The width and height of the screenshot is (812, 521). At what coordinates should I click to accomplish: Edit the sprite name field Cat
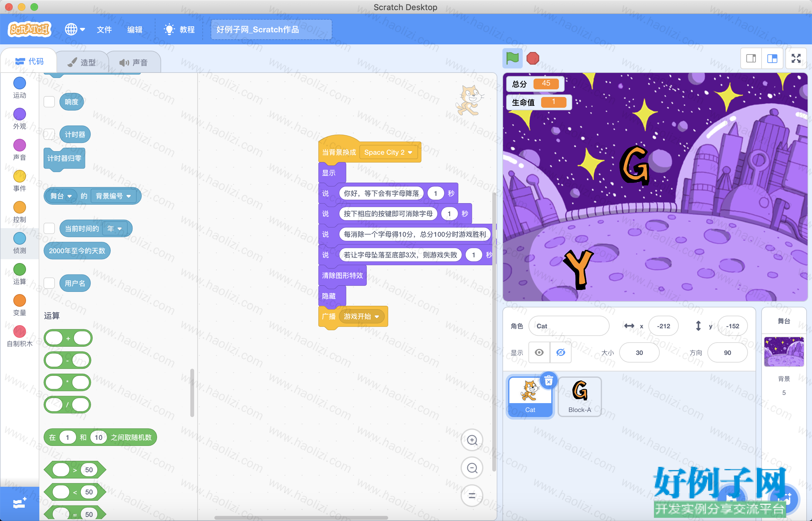pyautogui.click(x=569, y=326)
